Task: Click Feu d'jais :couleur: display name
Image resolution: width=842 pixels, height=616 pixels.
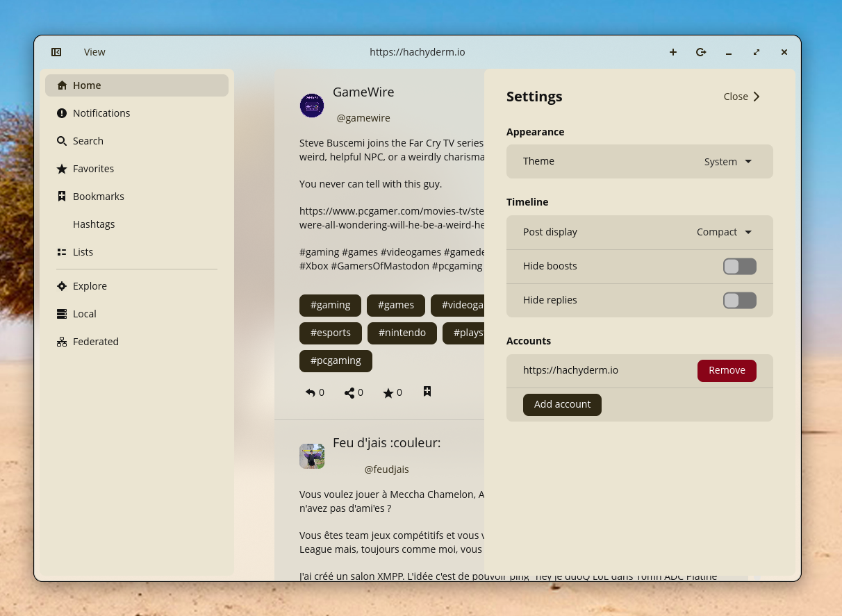Action: 386,443
